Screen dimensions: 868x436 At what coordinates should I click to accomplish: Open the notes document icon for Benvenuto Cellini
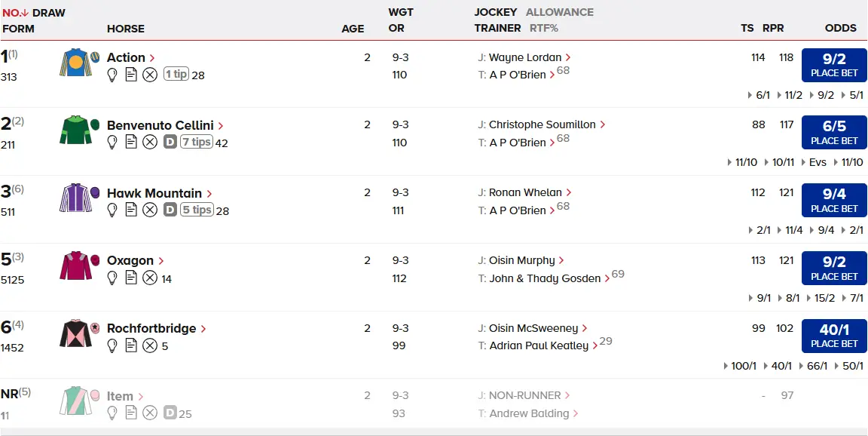coord(131,142)
